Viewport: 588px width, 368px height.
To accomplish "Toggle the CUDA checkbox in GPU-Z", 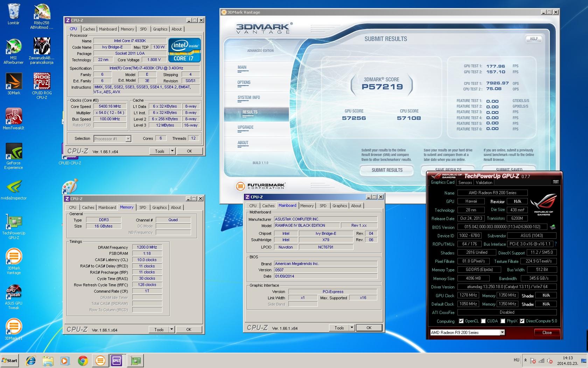I will click(x=483, y=321).
